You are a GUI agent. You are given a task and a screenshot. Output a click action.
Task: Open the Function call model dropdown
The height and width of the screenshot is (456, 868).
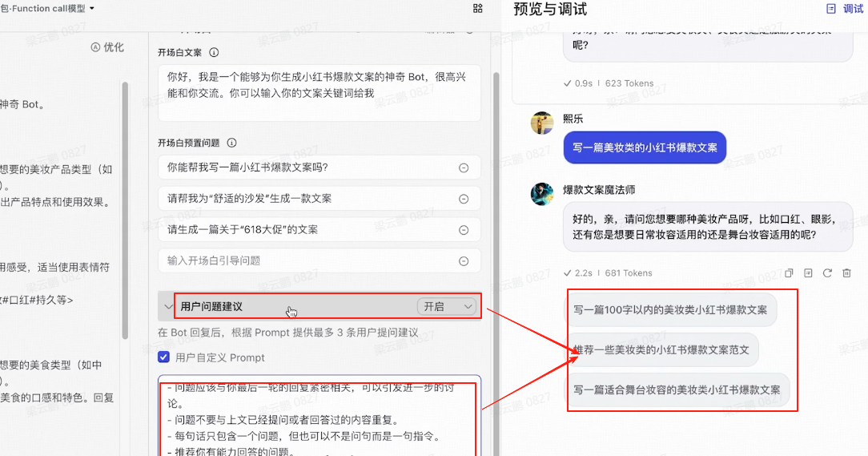pyautogui.click(x=47, y=8)
